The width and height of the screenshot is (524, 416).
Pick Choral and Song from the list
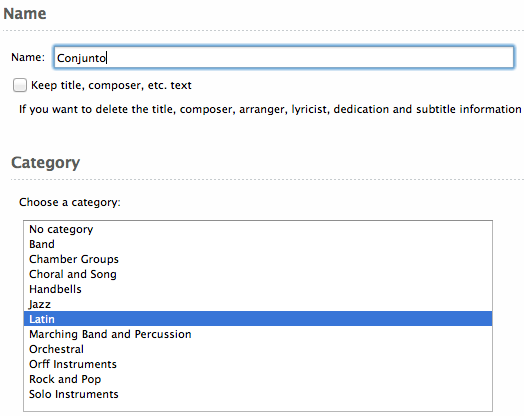tap(258, 274)
